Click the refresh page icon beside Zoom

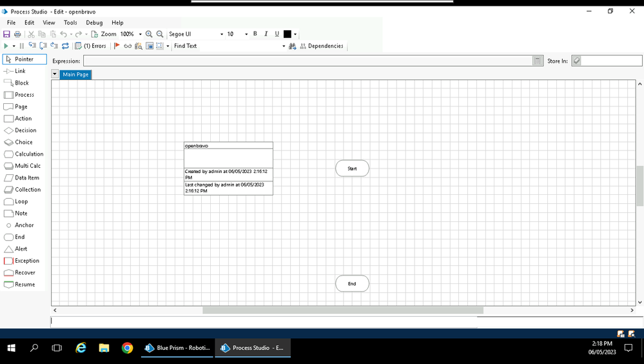point(95,34)
